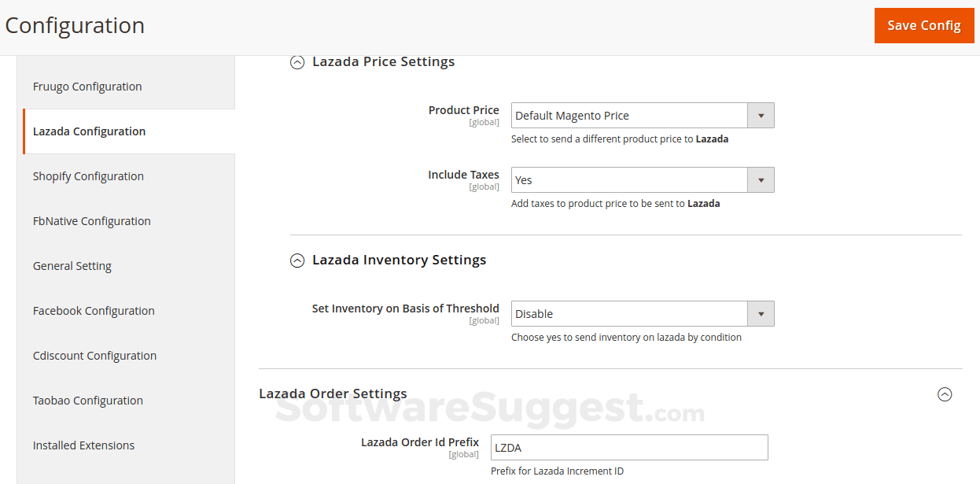
Task: Click the Configuration page heading
Action: pyautogui.click(x=74, y=25)
